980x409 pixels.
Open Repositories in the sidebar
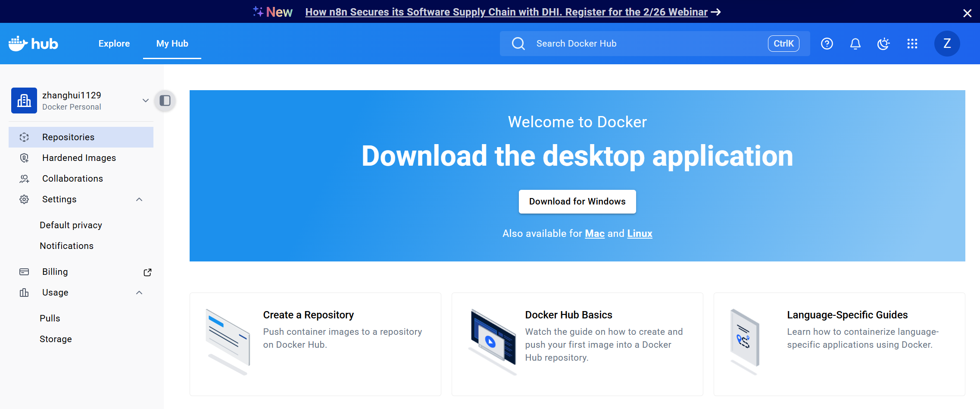coord(81,137)
